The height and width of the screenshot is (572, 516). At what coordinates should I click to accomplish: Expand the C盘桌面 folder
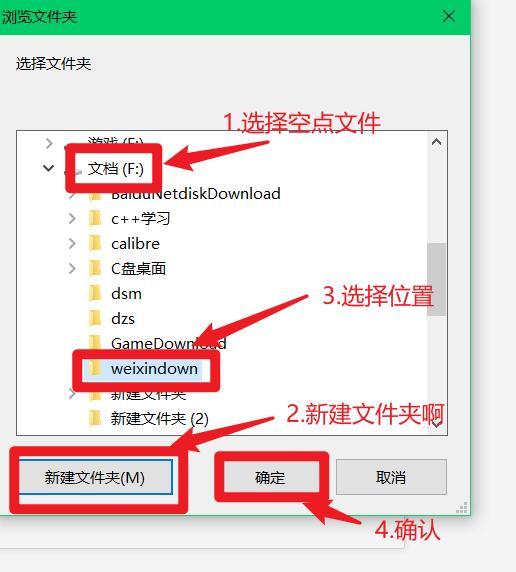(72, 268)
